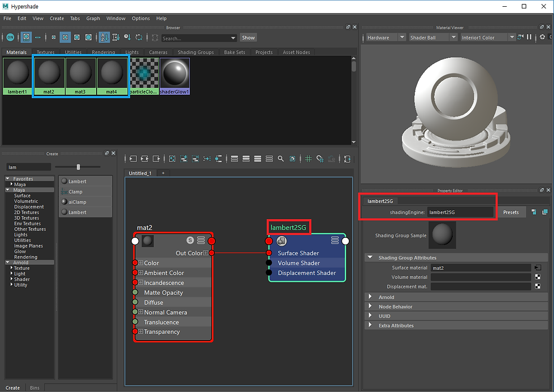This screenshot has height=392, width=554.
Task: Open the Options menu
Action: tap(141, 19)
